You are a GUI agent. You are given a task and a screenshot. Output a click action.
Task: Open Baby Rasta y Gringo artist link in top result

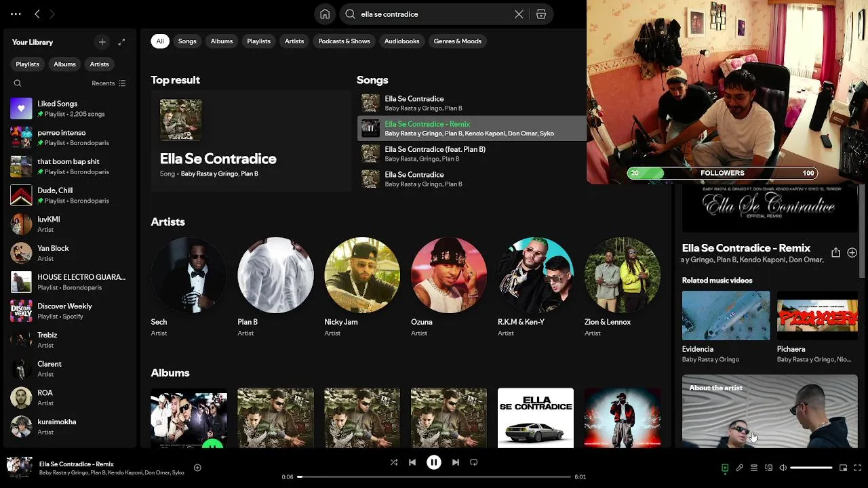(x=210, y=174)
